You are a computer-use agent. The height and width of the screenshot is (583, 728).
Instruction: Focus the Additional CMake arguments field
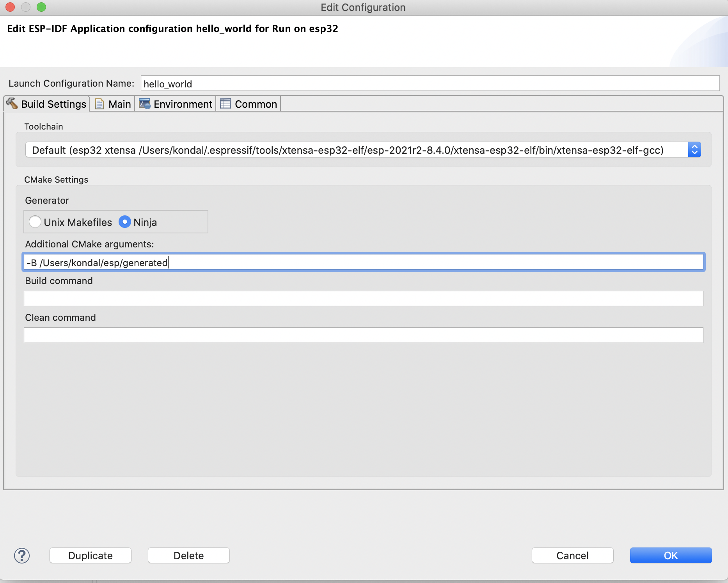click(363, 262)
